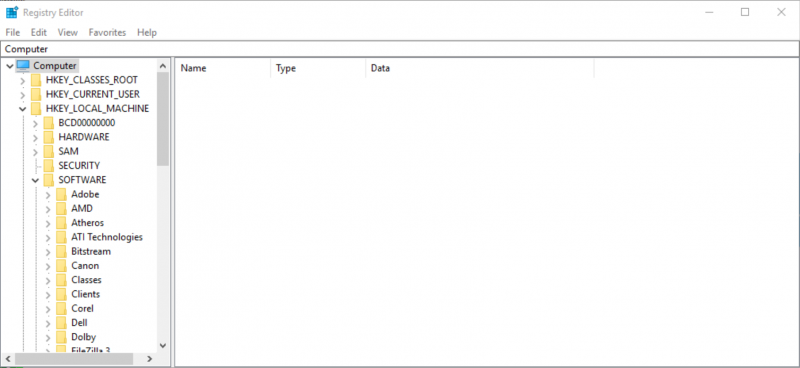
Task: Expand the BCD00000000 key
Action: point(35,123)
